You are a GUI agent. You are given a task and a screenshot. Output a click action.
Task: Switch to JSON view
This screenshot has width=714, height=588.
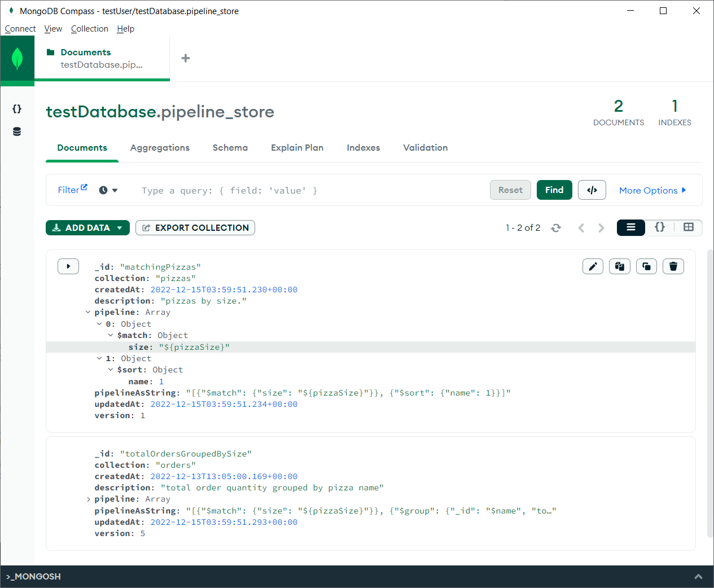click(659, 227)
